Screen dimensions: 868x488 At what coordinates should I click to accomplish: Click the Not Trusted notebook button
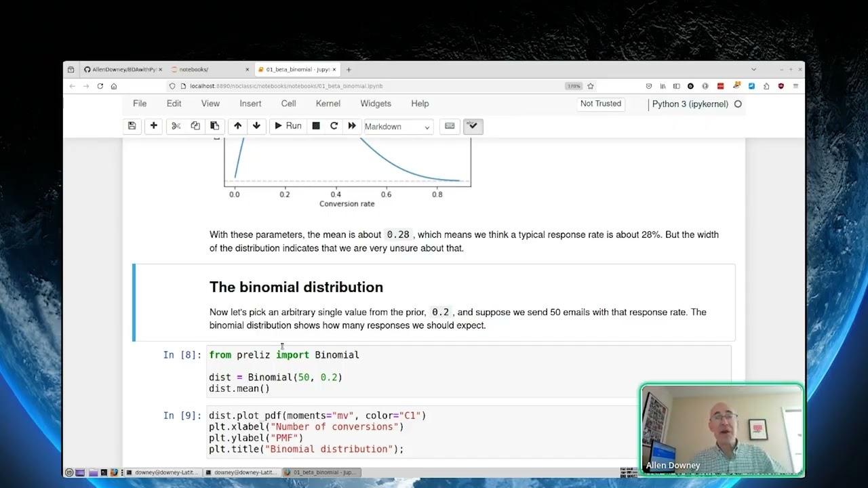pyautogui.click(x=601, y=104)
